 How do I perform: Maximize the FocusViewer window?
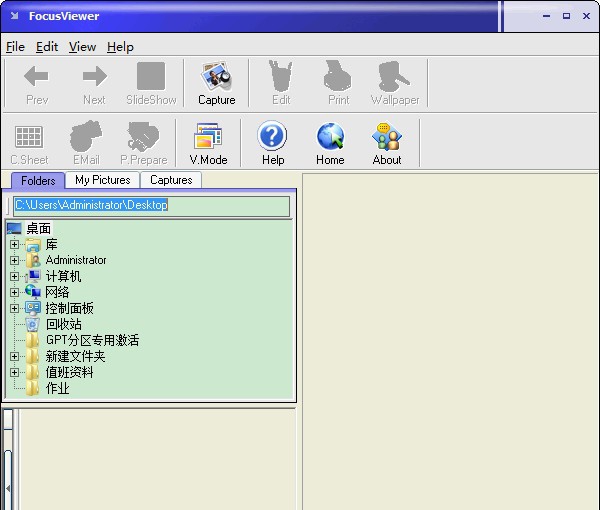566,16
